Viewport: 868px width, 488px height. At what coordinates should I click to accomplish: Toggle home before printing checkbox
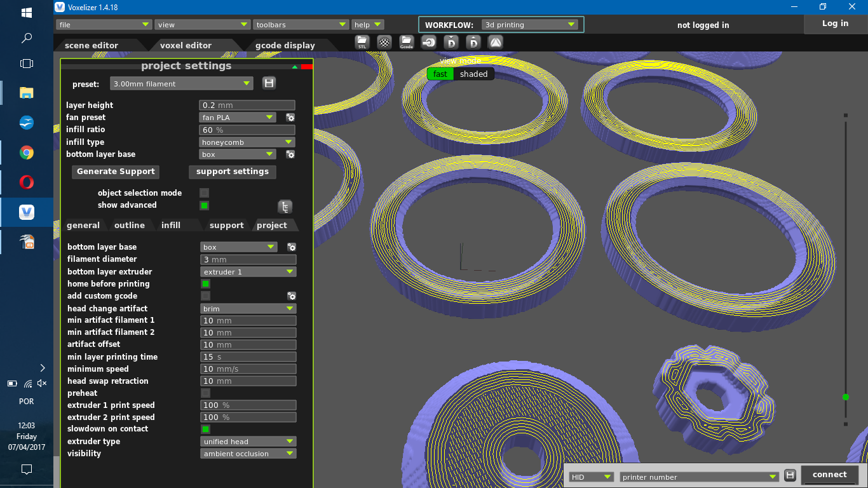[x=205, y=284]
